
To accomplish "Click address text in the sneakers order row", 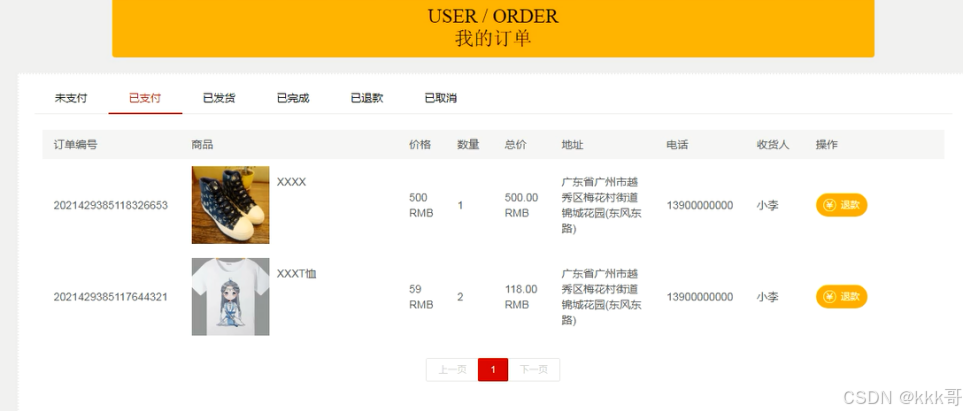I will point(601,205).
